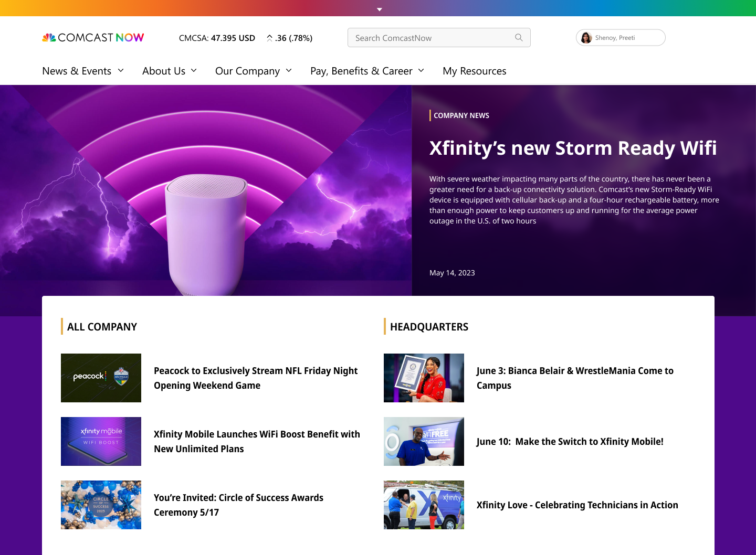This screenshot has height=555, width=756.
Task: Open the Peacock NFL Friday Night article
Action: [256, 378]
